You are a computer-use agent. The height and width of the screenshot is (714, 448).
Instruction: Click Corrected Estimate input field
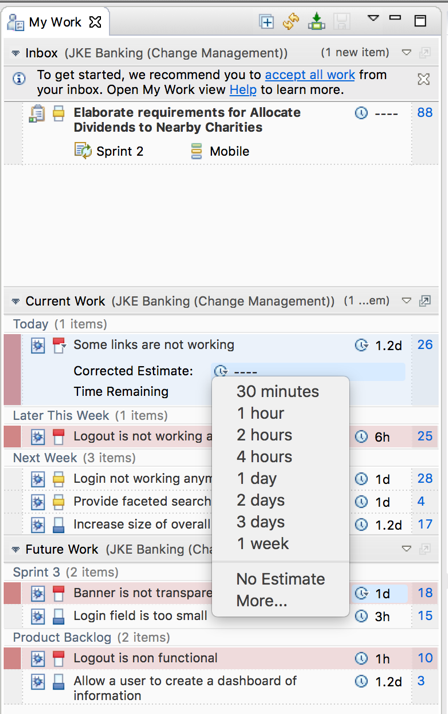[x=308, y=371]
